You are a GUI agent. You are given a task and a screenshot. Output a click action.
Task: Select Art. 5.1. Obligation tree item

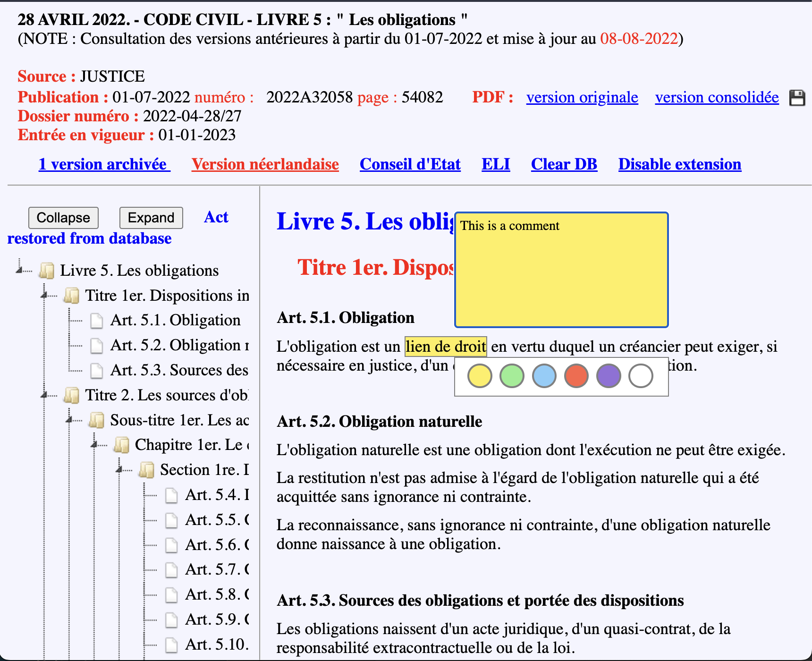tap(176, 321)
